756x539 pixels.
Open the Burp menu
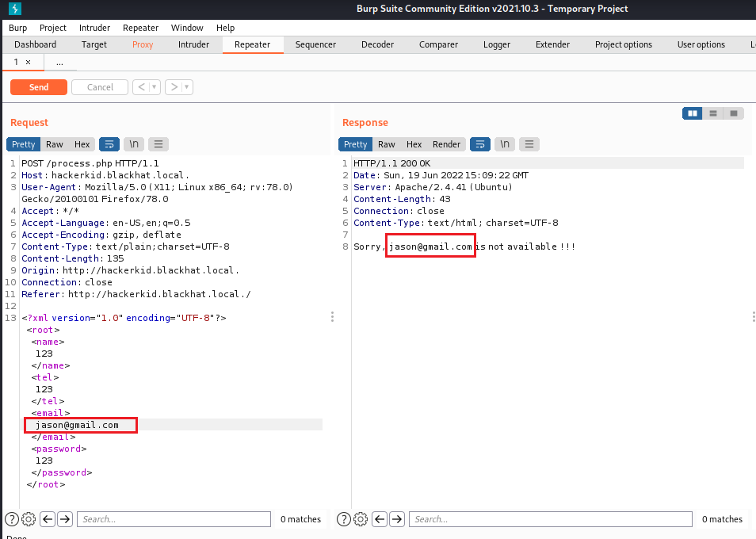pos(18,28)
